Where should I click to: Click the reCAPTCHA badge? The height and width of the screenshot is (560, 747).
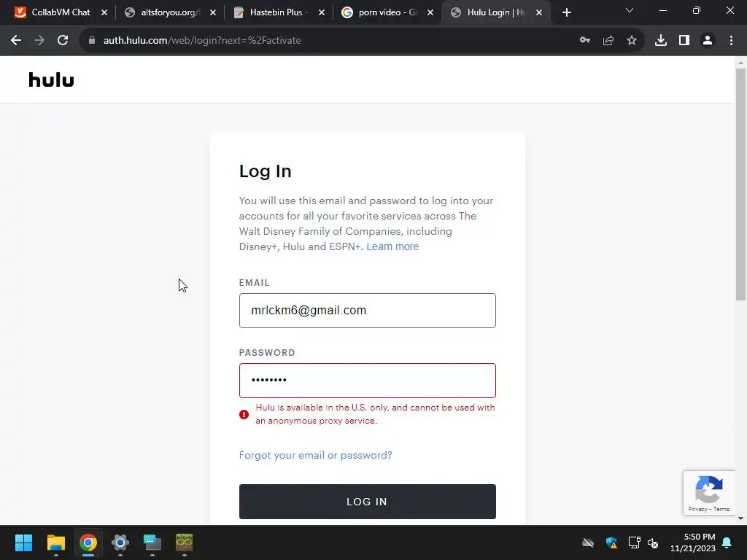pos(709,493)
